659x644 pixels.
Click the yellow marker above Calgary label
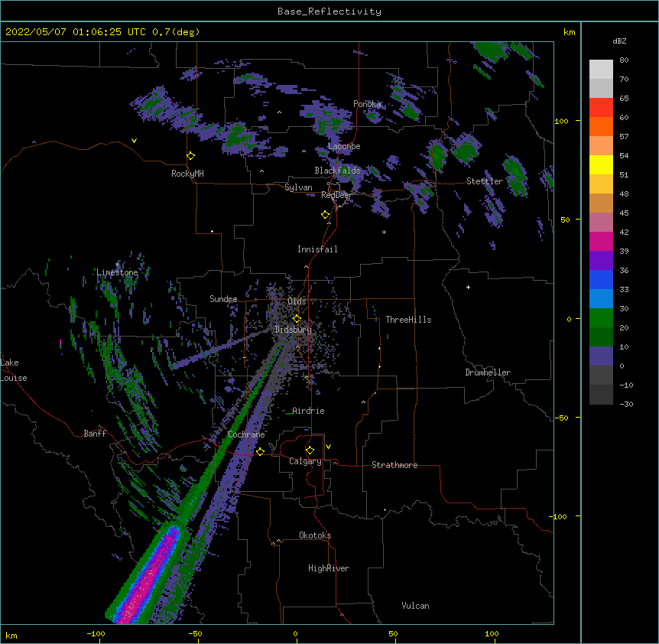(310, 450)
